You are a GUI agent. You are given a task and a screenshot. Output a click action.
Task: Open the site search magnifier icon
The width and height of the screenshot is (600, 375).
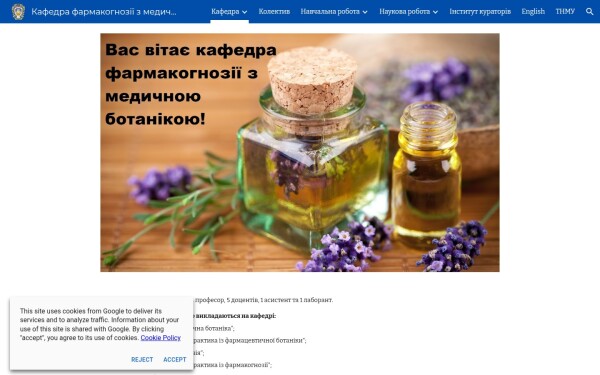590,11
